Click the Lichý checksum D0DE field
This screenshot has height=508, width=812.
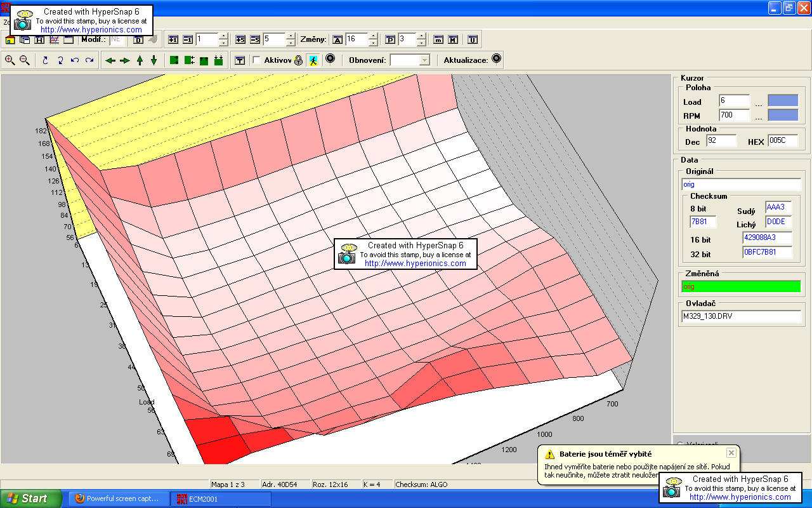[x=778, y=222]
